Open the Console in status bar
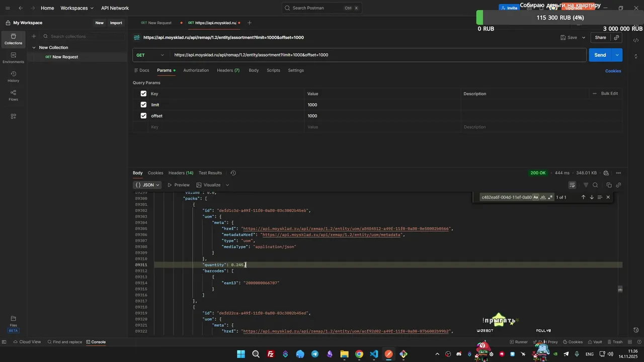 point(95,342)
